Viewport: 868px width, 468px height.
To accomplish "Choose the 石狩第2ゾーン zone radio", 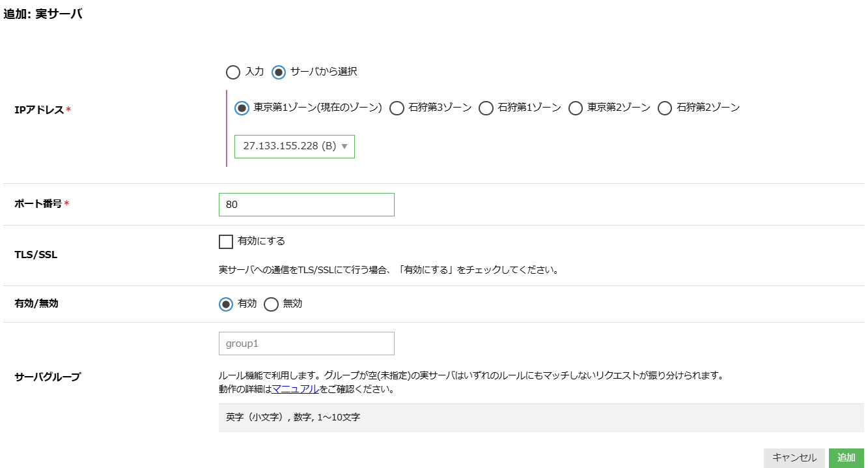I will 665,108.
